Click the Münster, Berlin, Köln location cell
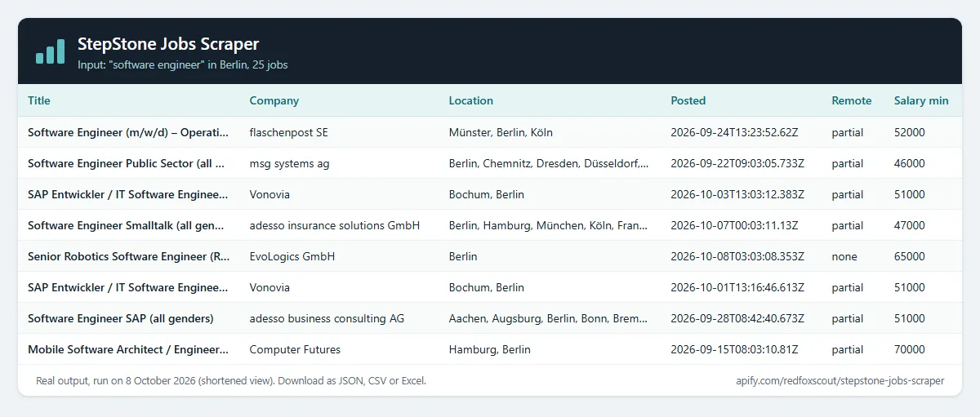Image resolution: width=980 pixels, height=417 pixels. point(501,132)
